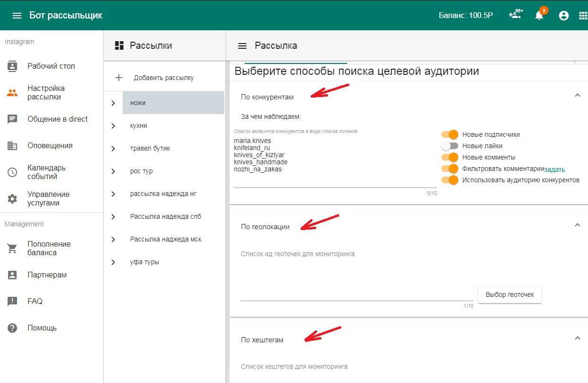Screen dimensions: 588x383
Task: Click the plus icon to add рассылку
Action: 119,78
